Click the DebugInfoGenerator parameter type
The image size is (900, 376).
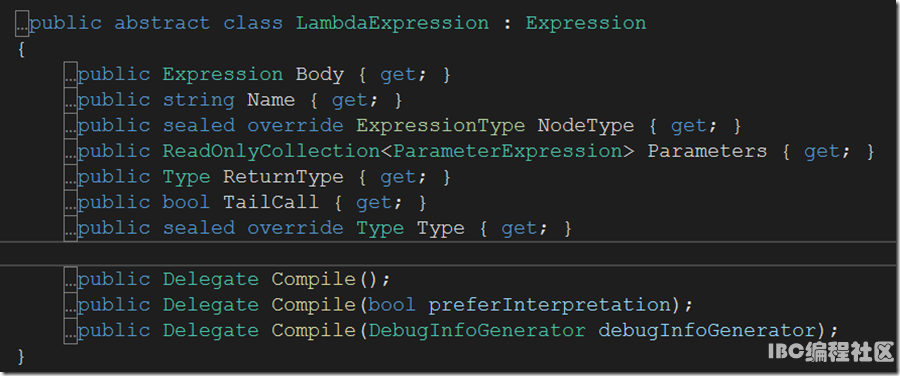click(476, 331)
